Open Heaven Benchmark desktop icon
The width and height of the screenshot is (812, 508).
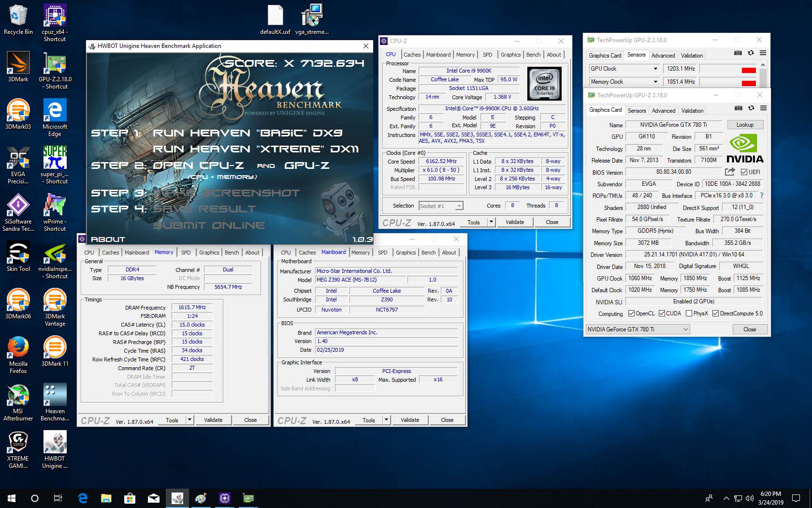[x=55, y=402]
